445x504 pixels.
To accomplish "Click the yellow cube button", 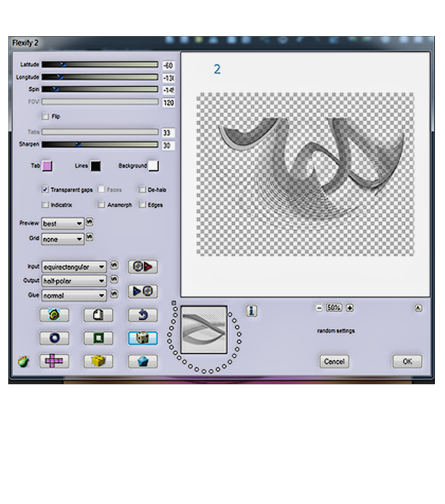I will (x=98, y=361).
